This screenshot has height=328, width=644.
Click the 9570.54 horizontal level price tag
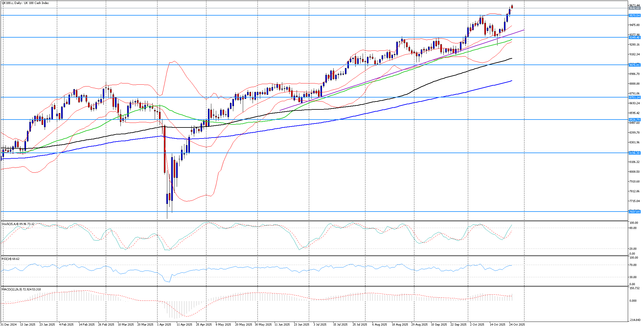coord(634,16)
